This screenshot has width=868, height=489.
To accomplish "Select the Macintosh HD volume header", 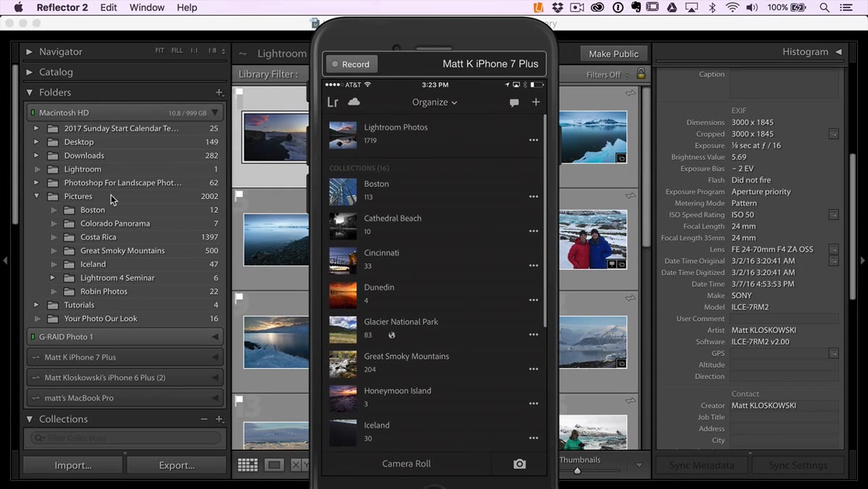I will pyautogui.click(x=126, y=113).
